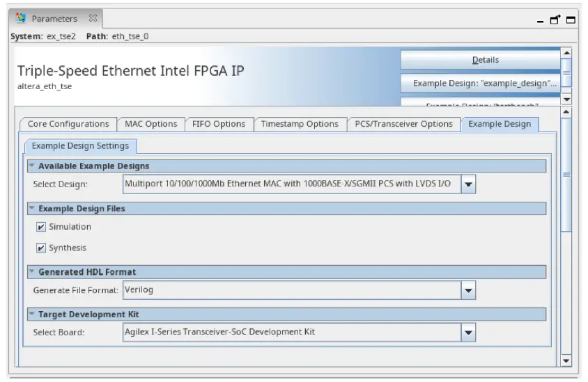
Task: Click the header scrollbar up arrow
Action: tap(566, 53)
